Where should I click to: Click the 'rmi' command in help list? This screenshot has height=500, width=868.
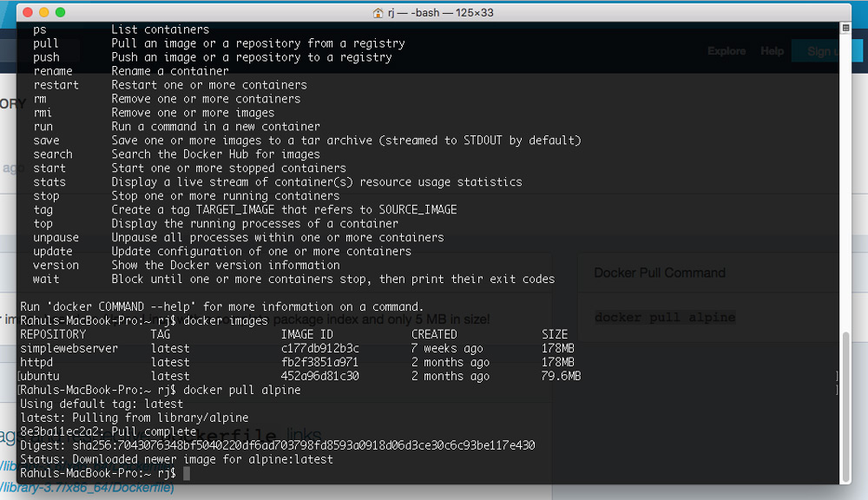[43, 113]
